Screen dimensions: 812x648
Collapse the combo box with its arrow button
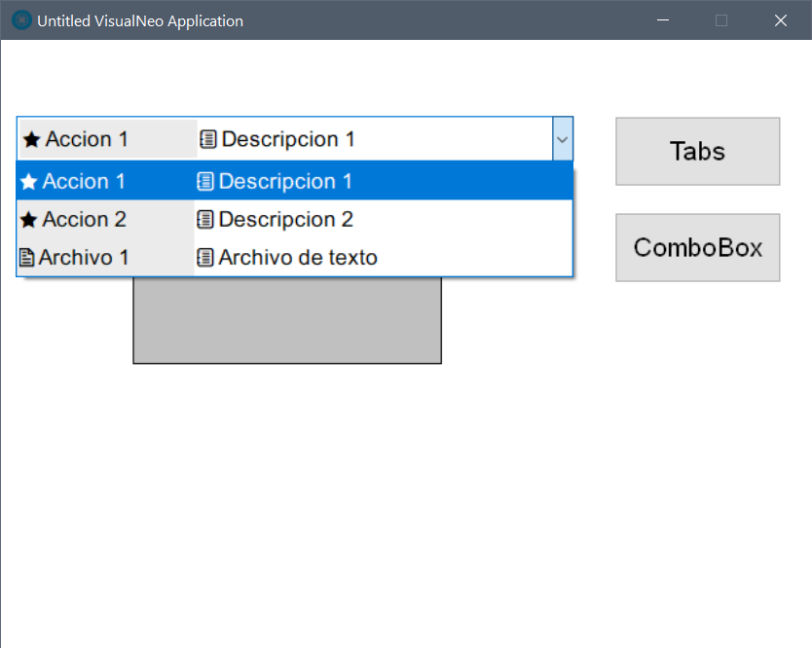(562, 139)
